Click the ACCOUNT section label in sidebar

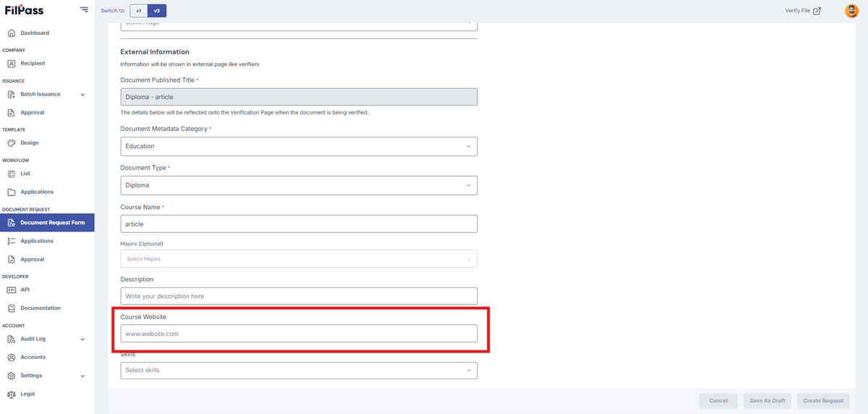(x=13, y=326)
